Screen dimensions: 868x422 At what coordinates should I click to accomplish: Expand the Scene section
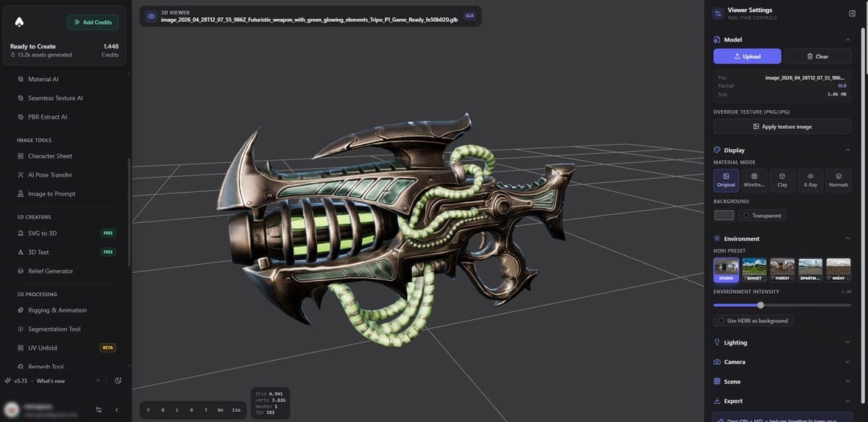click(781, 381)
